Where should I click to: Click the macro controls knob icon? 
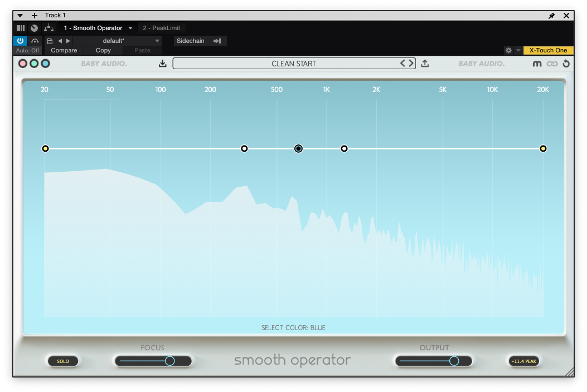point(34,28)
